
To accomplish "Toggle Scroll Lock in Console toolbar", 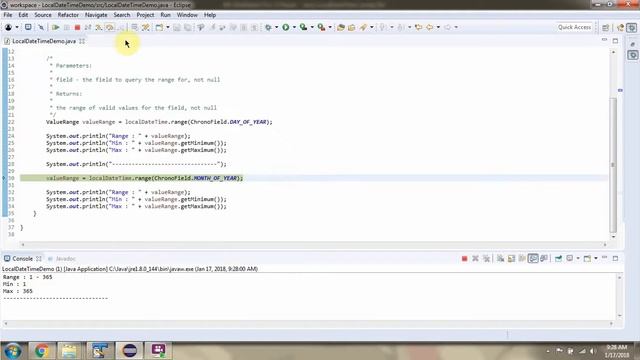I will tap(511, 258).
